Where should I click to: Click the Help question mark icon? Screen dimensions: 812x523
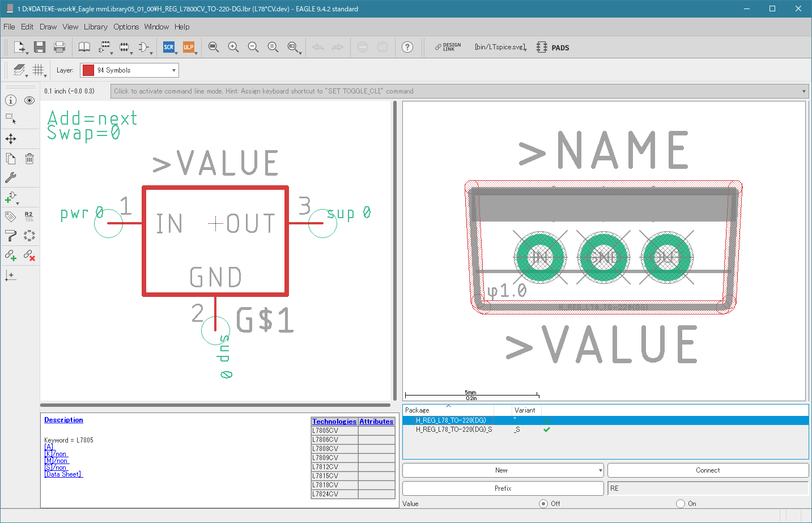[407, 47]
